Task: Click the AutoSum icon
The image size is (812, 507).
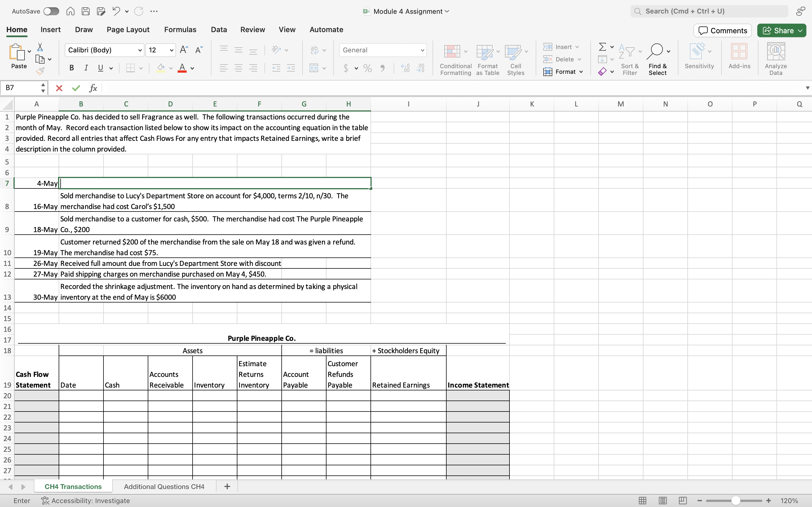Action: click(x=602, y=46)
